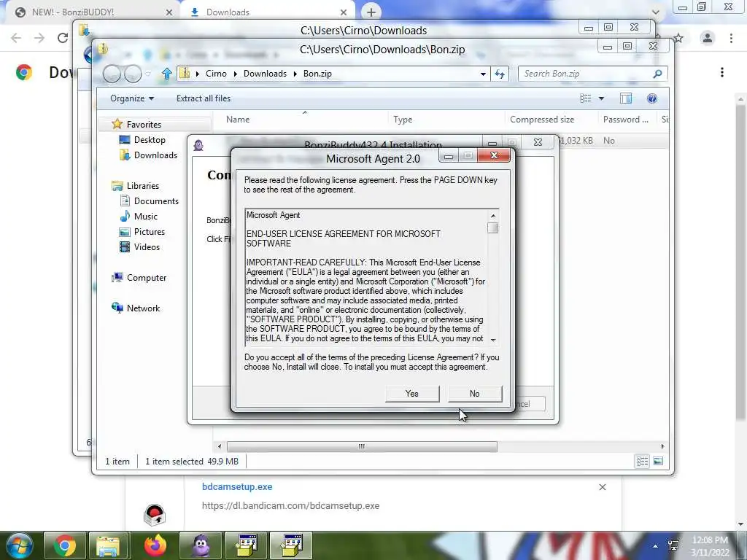Click Firefox icon in the taskbar
The height and width of the screenshot is (560, 747).
(x=155, y=545)
